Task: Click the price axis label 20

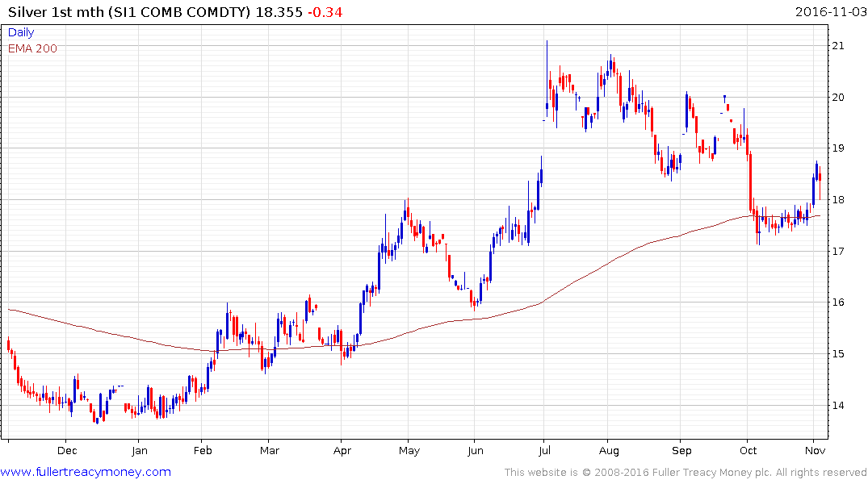Action: pyautogui.click(x=838, y=98)
